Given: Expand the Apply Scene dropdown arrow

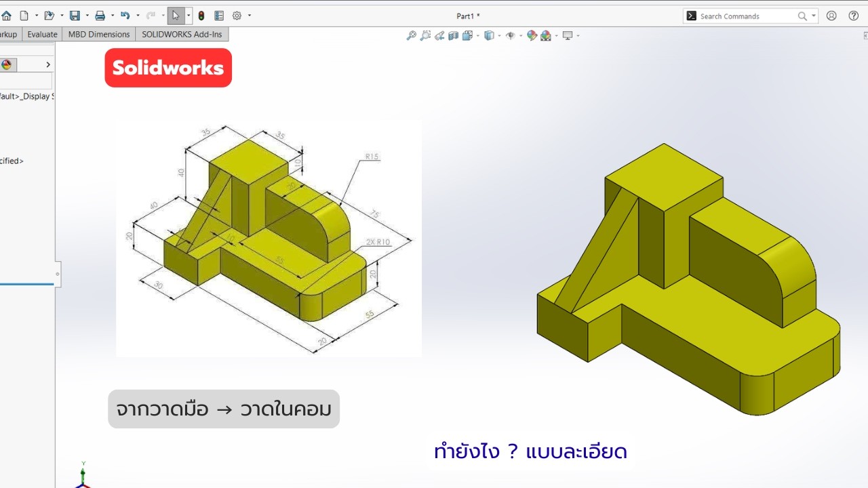Looking at the screenshot, I should tap(557, 36).
